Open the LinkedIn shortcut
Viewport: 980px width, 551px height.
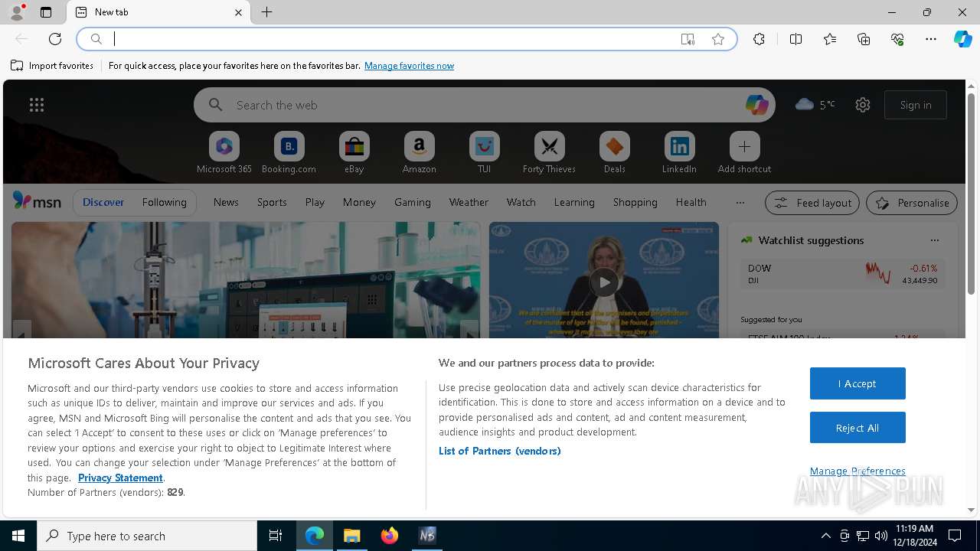coord(679,152)
